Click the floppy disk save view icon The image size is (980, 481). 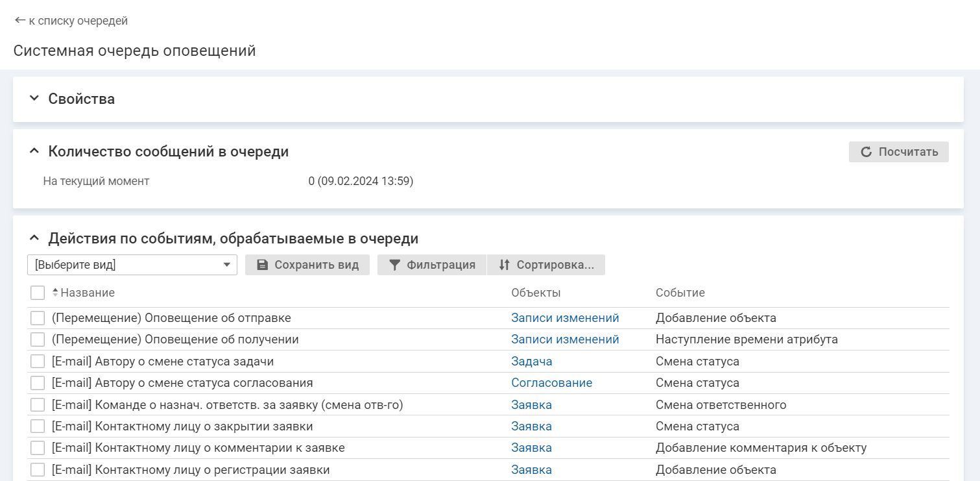point(262,265)
